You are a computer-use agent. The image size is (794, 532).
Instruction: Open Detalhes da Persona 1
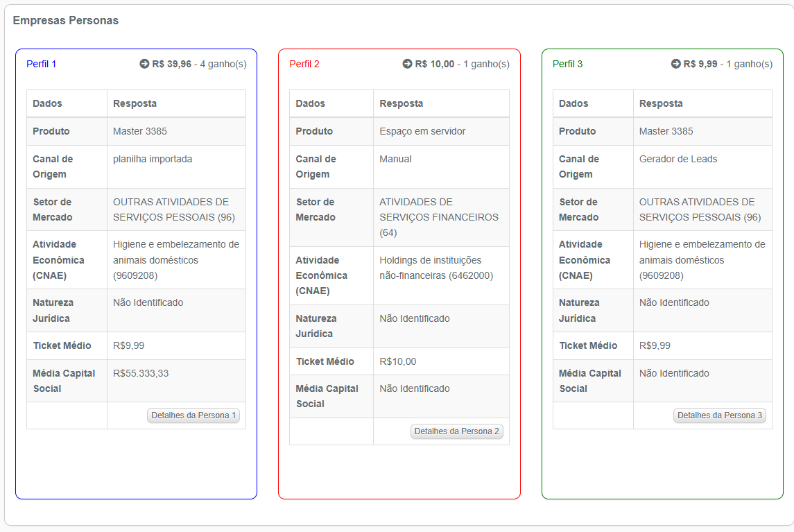[x=193, y=415]
